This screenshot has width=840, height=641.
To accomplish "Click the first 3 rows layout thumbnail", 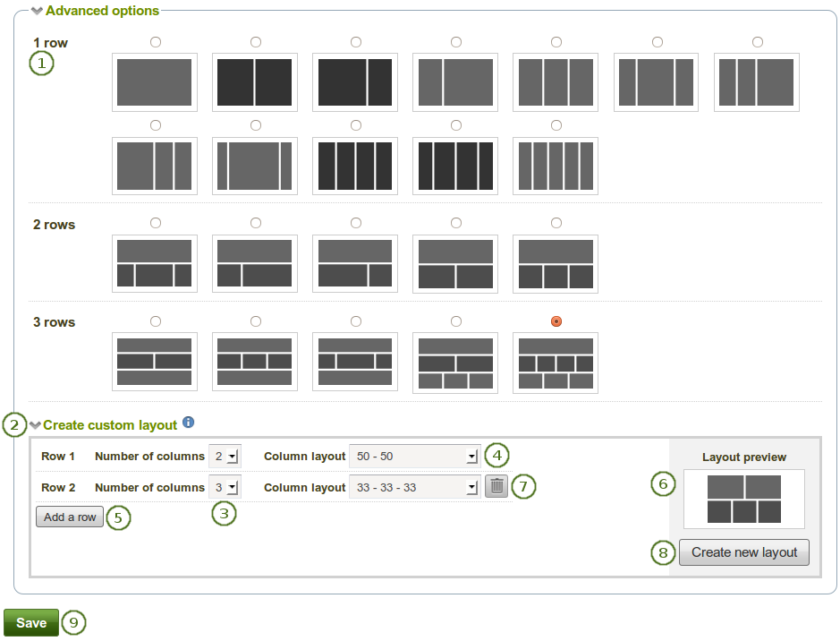I will [x=155, y=362].
